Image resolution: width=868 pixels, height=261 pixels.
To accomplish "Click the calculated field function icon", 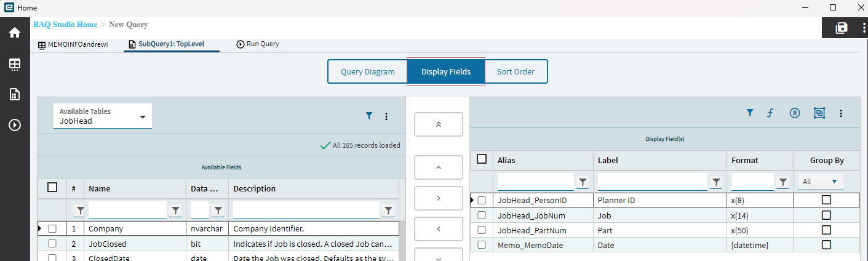I will point(769,113).
